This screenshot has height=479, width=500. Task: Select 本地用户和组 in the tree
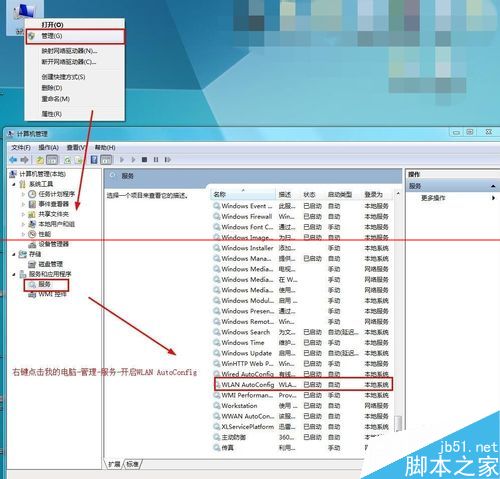[57, 224]
